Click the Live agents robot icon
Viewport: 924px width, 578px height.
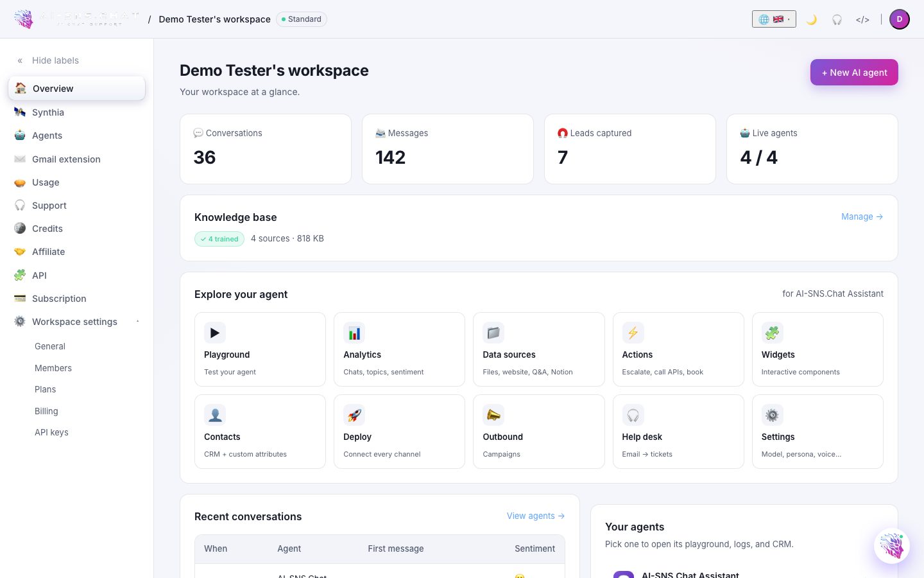[745, 133]
